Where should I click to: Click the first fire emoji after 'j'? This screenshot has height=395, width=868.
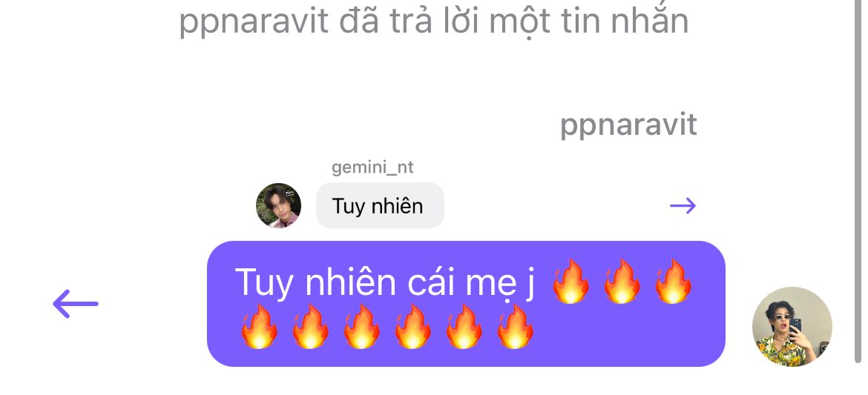(571, 282)
